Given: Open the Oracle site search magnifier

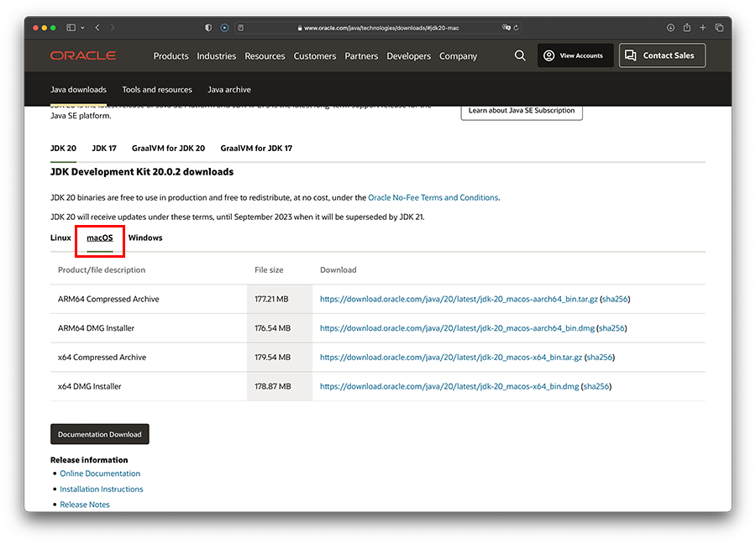Looking at the screenshot, I should [520, 55].
